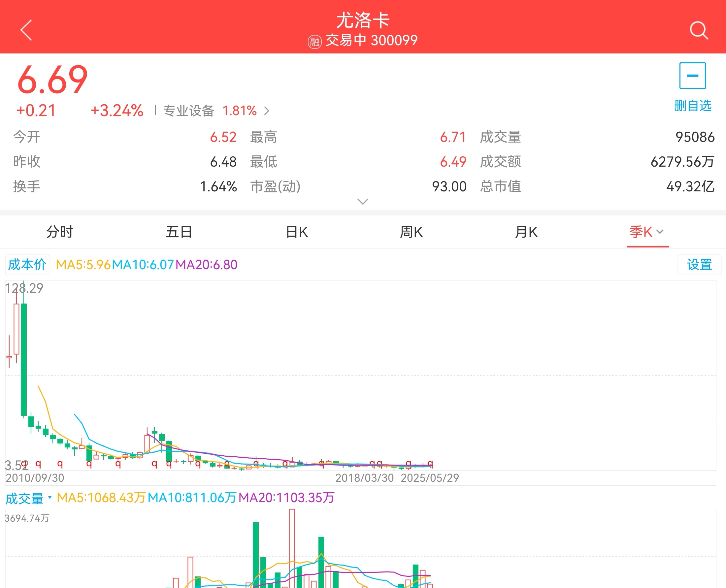Tap the stock title 尤洛卡

363,20
